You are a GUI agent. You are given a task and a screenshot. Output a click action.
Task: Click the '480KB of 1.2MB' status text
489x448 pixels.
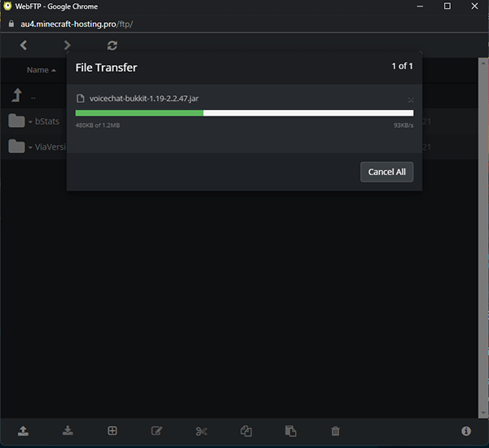(98, 125)
